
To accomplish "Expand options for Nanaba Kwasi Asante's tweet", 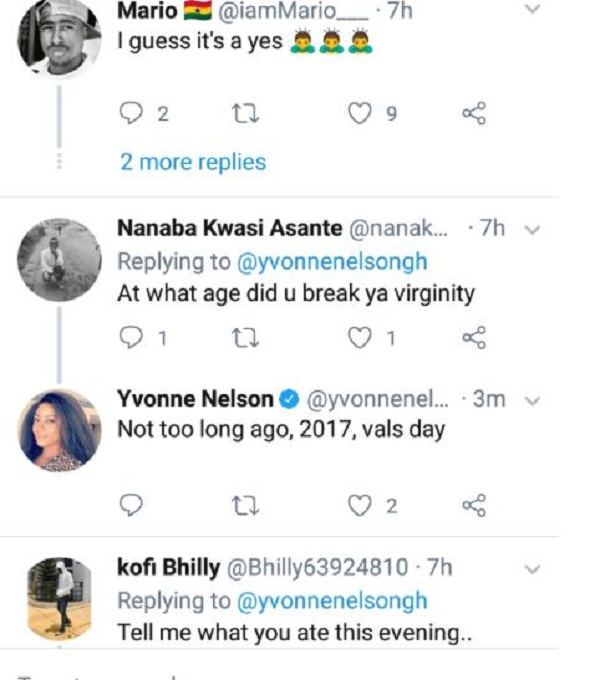I will 532,229.
